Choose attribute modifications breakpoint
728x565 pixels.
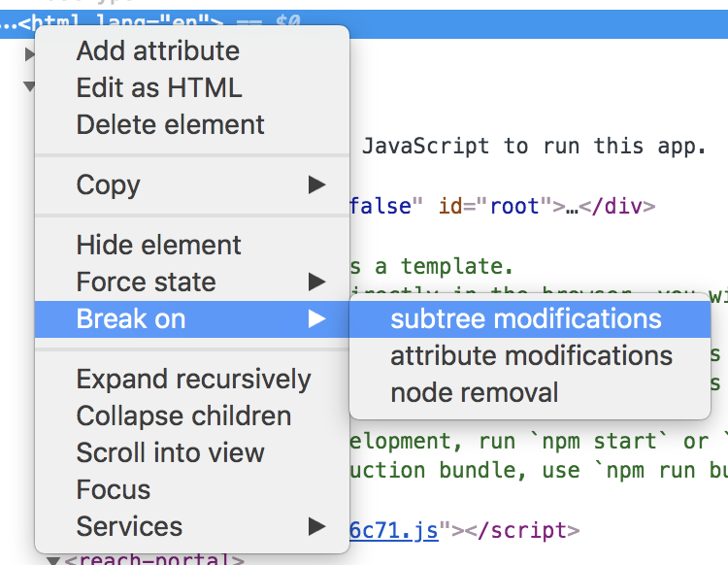[530, 356]
